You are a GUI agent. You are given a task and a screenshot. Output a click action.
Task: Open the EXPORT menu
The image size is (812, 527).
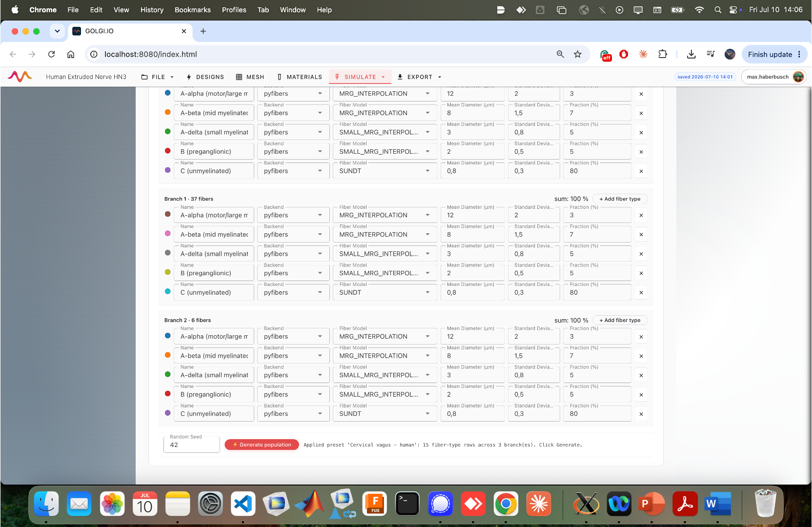[420, 77]
